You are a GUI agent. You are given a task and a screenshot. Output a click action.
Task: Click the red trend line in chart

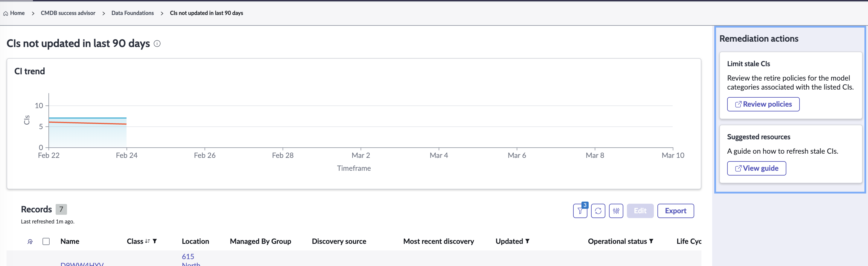click(88, 123)
